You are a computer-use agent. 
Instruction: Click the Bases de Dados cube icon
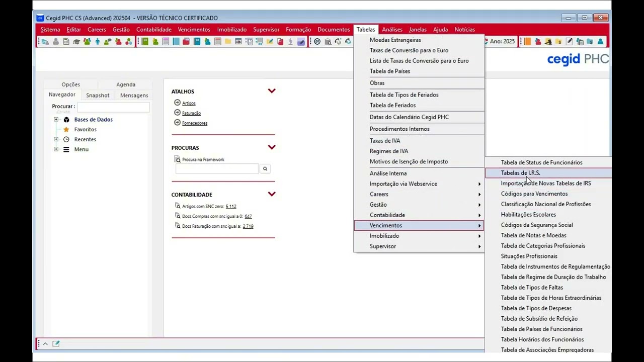66,120
